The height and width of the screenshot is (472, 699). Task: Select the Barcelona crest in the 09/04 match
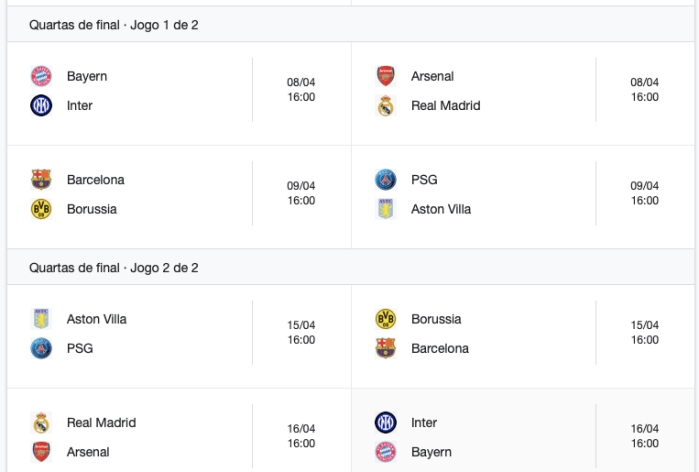pyautogui.click(x=41, y=180)
